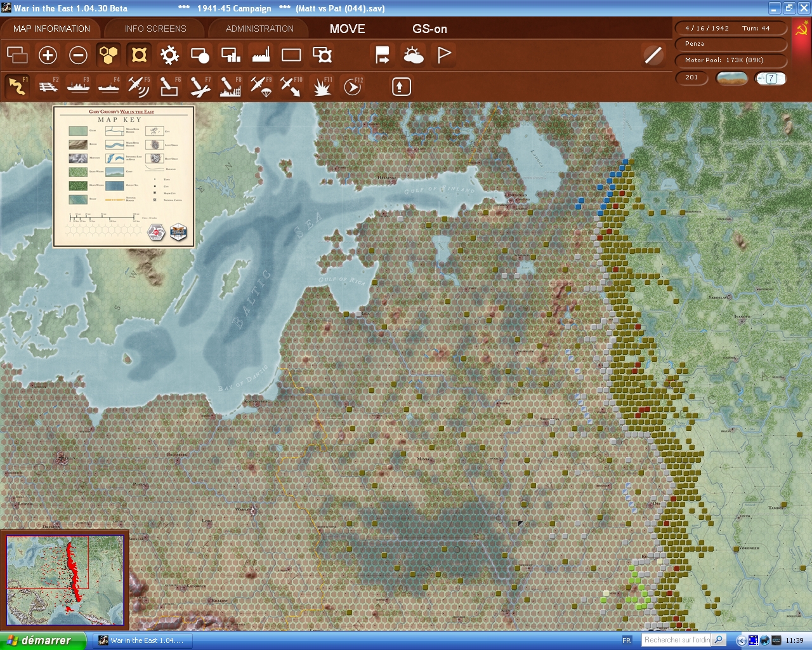Click the Map Key legend panel
Viewport: 812px width, 650px height.
[x=124, y=176]
